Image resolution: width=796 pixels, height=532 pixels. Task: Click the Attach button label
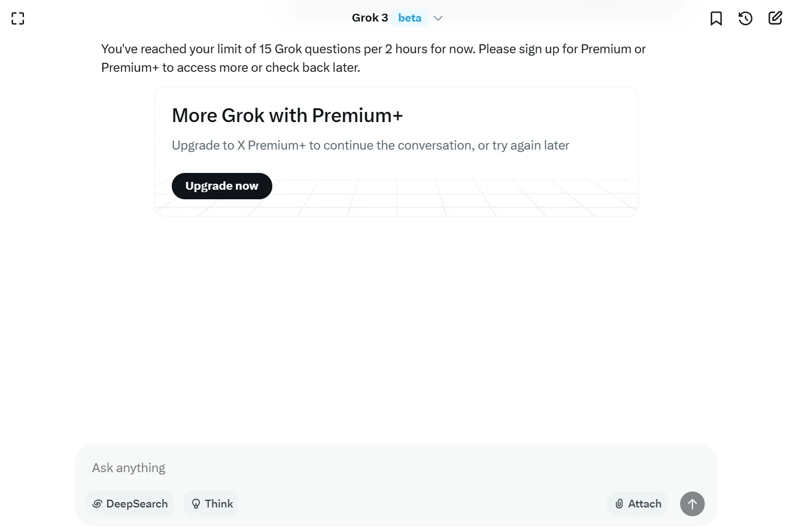(x=645, y=504)
